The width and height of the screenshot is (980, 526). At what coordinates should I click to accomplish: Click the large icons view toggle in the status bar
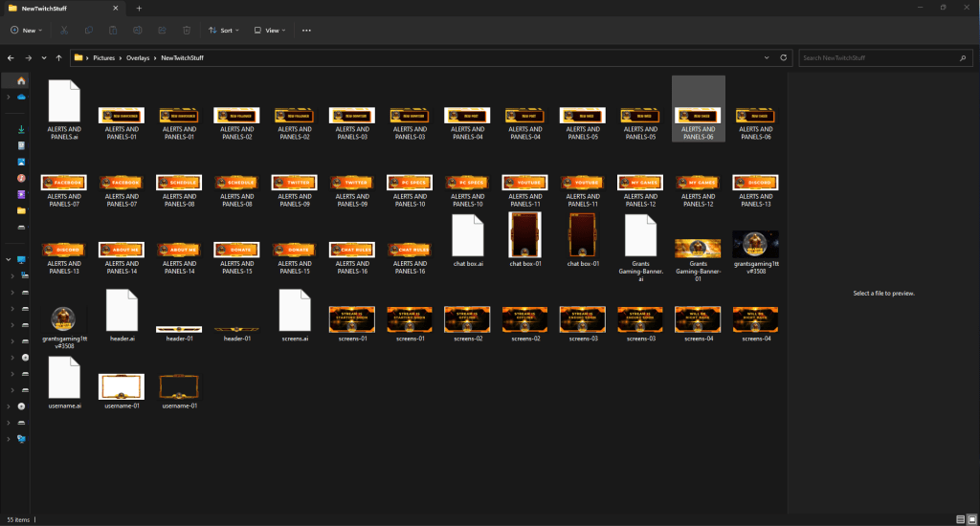(x=970, y=518)
